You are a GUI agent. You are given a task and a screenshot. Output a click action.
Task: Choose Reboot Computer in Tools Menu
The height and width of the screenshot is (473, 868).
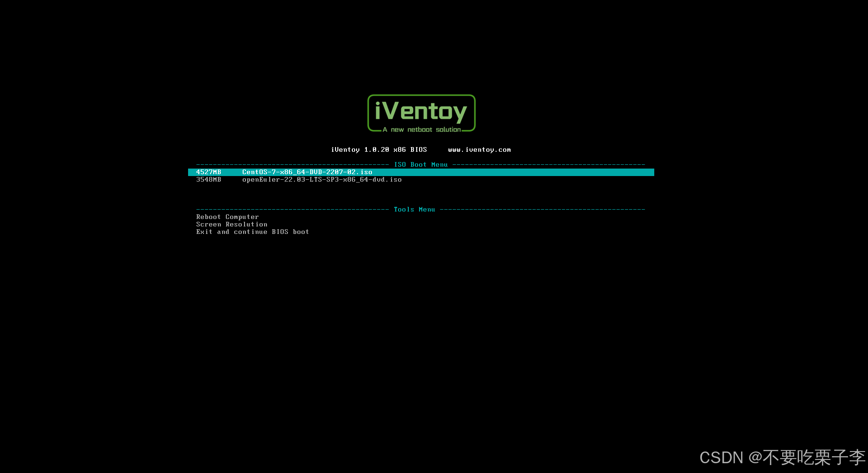[x=227, y=217]
